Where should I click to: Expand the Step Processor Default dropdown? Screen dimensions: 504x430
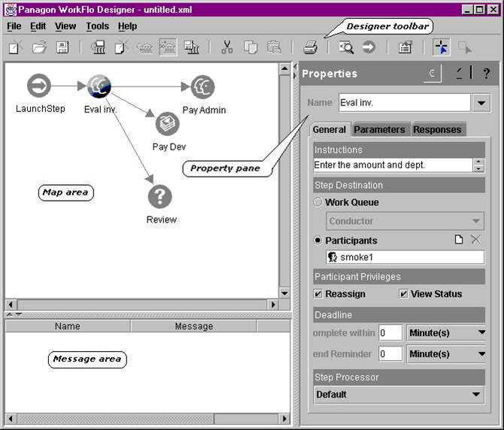[x=475, y=394]
